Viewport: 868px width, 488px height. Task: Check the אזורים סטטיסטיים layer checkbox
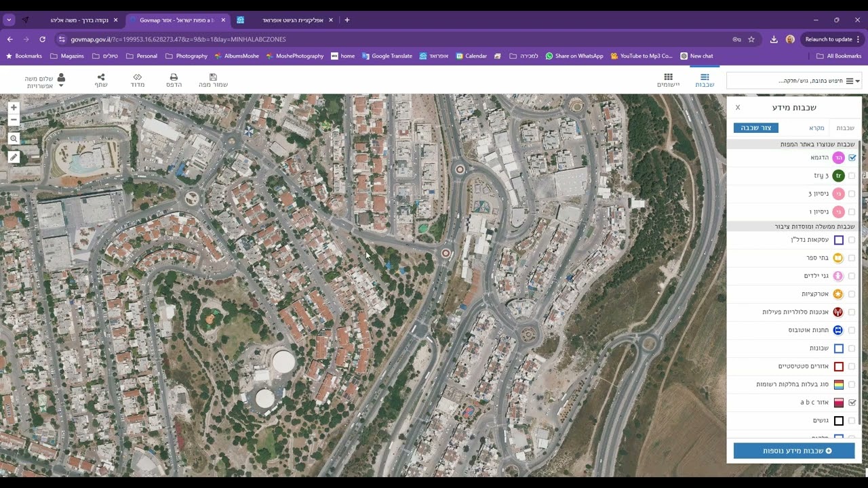click(x=852, y=367)
